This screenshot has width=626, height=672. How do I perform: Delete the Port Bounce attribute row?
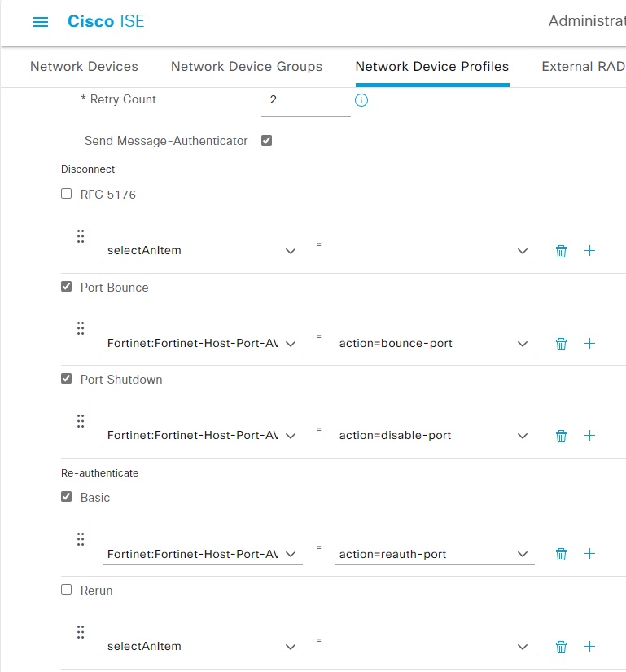(x=561, y=344)
